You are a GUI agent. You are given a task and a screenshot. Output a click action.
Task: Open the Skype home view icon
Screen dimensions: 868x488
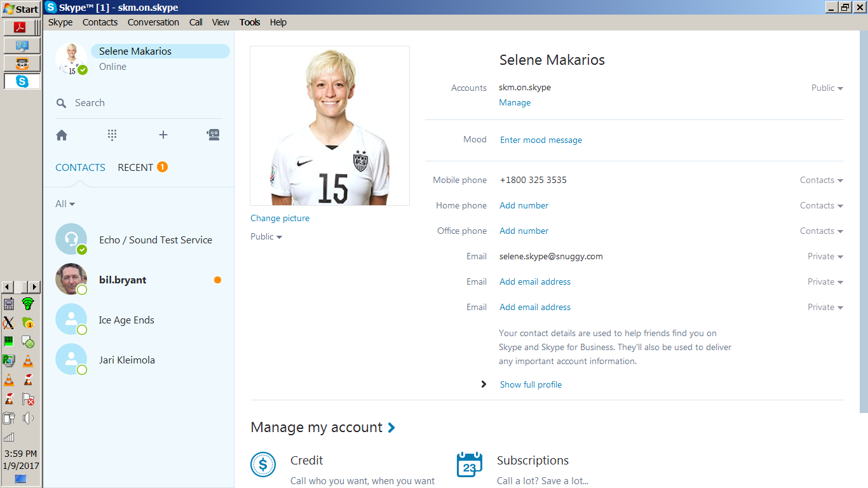62,135
